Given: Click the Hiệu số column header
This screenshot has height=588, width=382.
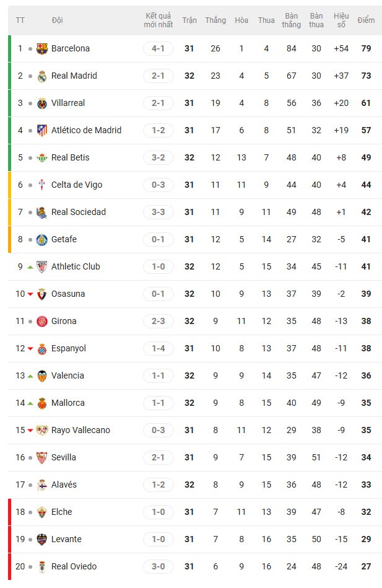Looking at the screenshot, I should tap(341, 20).
